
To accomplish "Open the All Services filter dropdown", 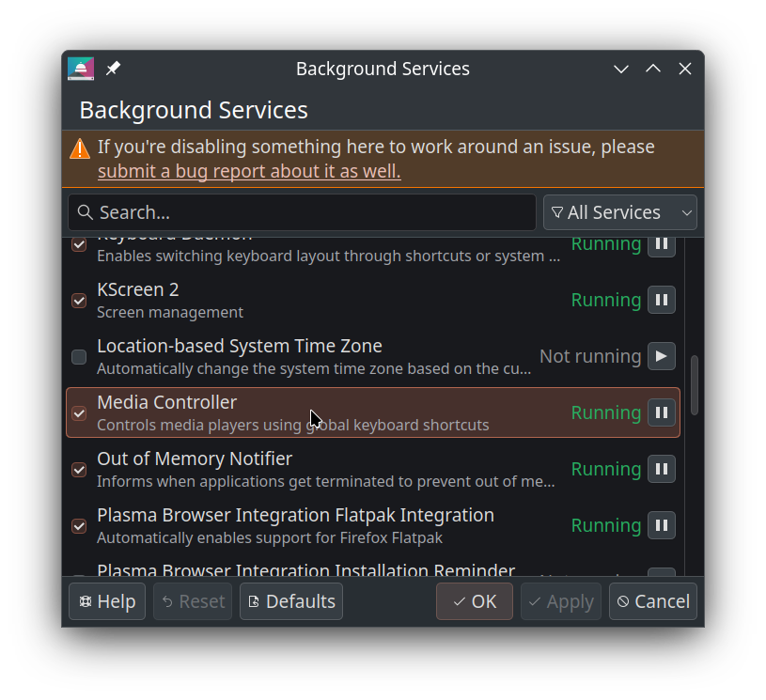I will click(x=619, y=212).
